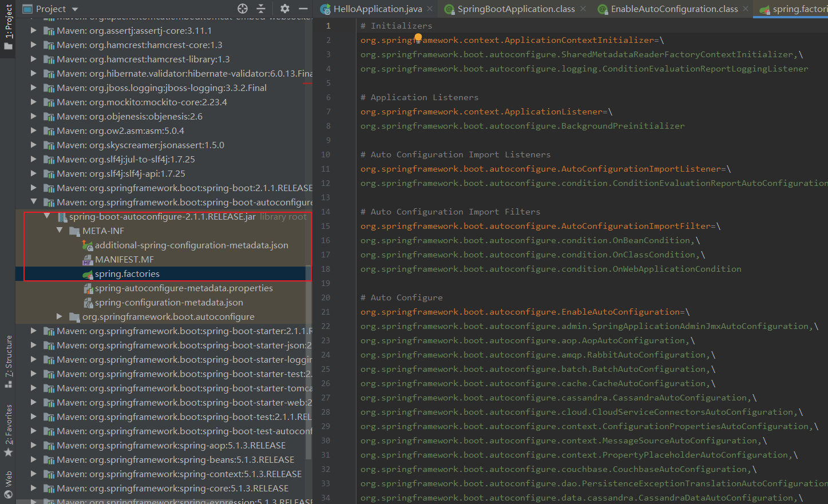
Task: Switch to the EnableAutoConfiguration.class tab
Action: point(674,9)
